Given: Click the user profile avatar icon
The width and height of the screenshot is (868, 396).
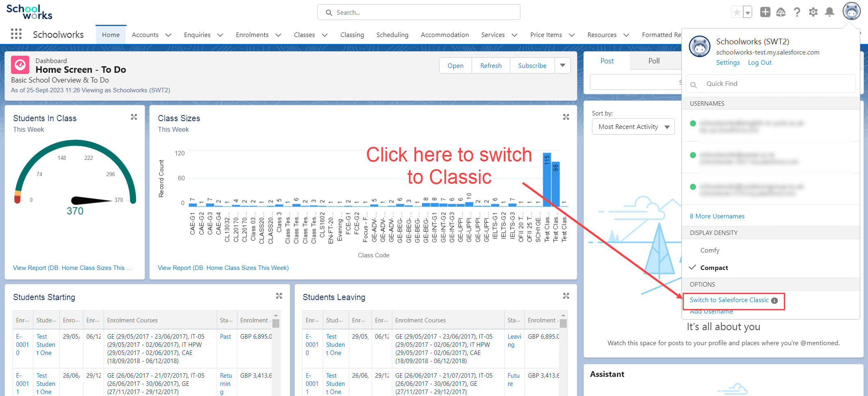Looking at the screenshot, I should pyautogui.click(x=851, y=11).
